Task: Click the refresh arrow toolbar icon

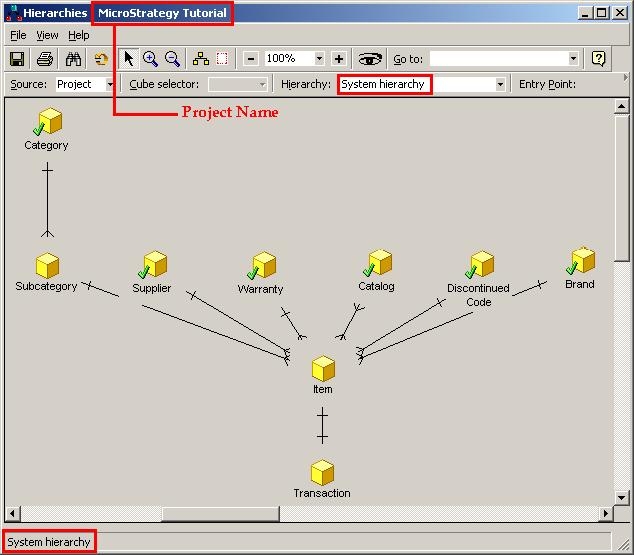Action: [101, 59]
